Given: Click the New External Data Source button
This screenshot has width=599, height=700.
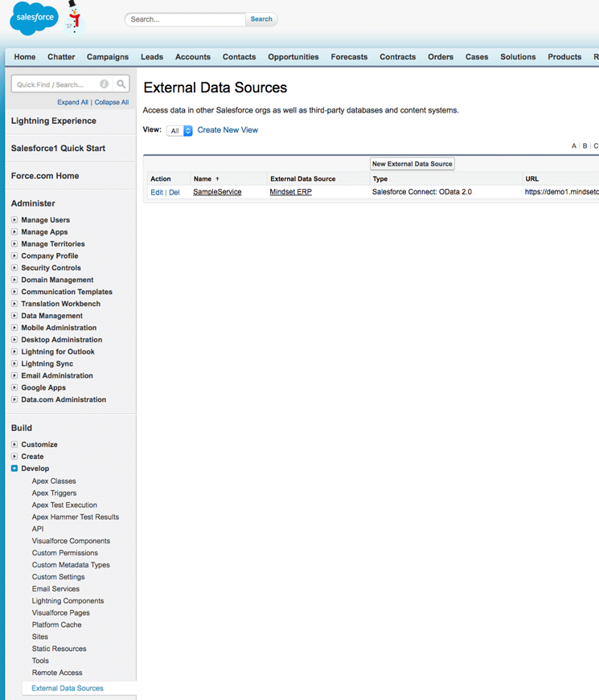Looking at the screenshot, I should (412, 164).
